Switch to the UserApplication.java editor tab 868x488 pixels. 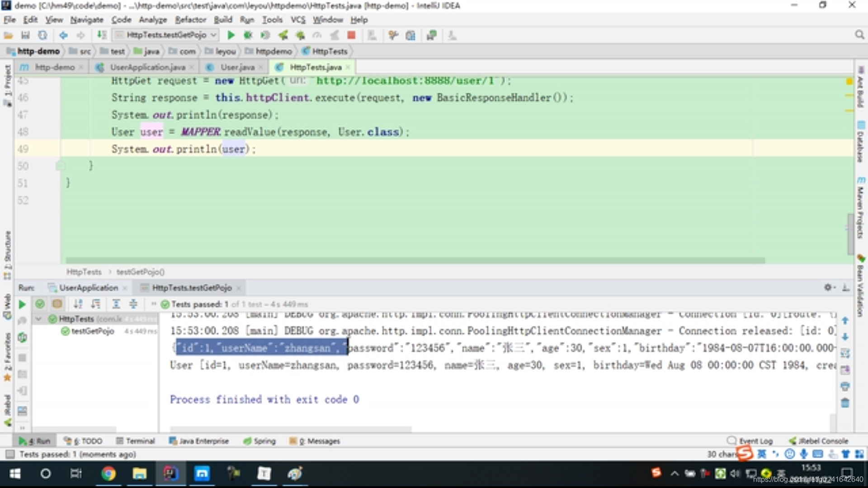click(145, 67)
